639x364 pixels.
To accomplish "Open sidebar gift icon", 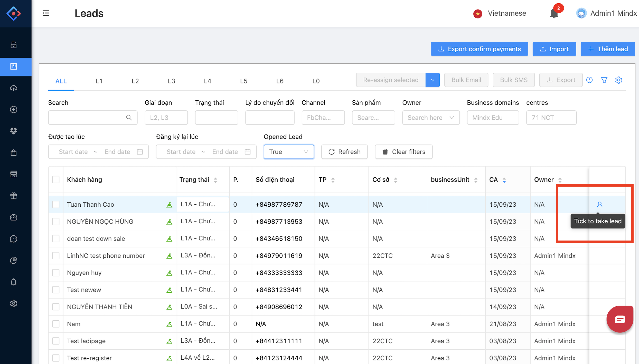I will [x=14, y=196].
